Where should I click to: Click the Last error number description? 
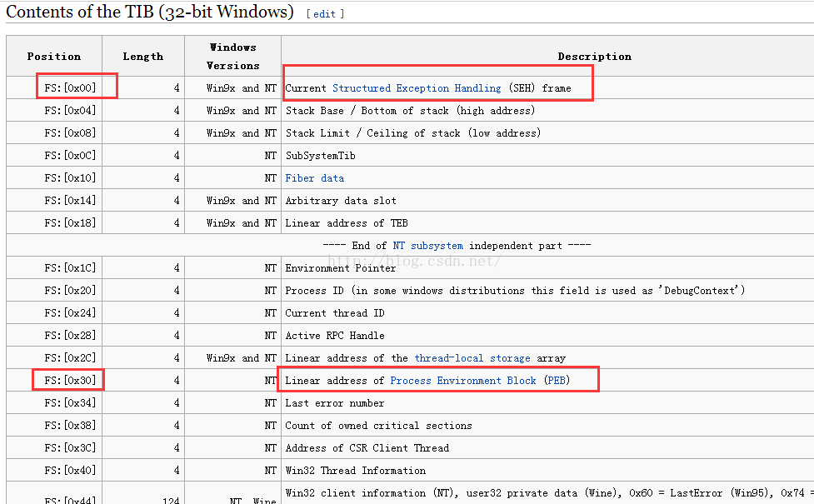pos(335,403)
